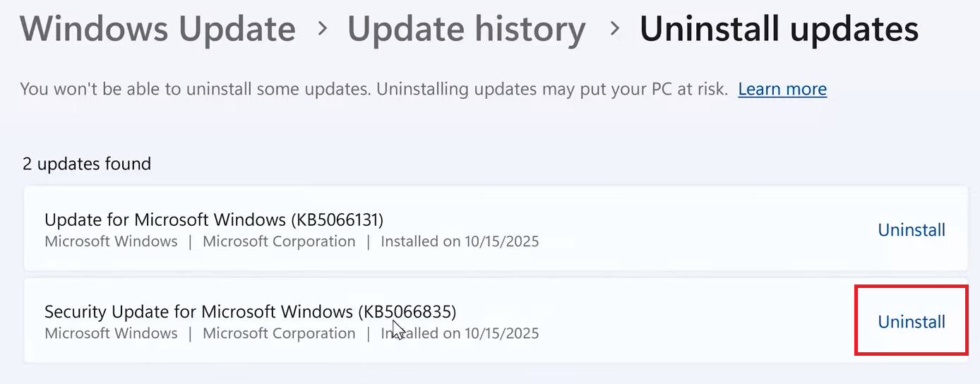980x384 pixels.
Task: Click Microsoft Corporation publisher under KB5066835
Action: point(279,333)
